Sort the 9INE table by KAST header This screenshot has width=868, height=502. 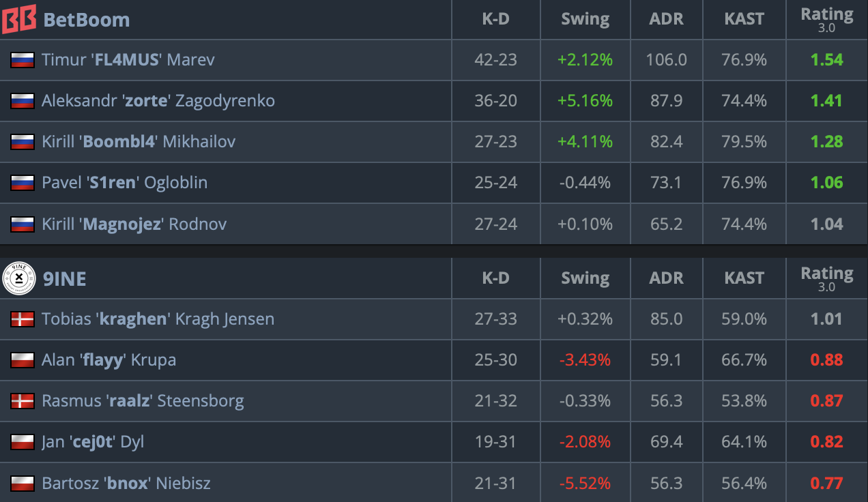click(744, 278)
